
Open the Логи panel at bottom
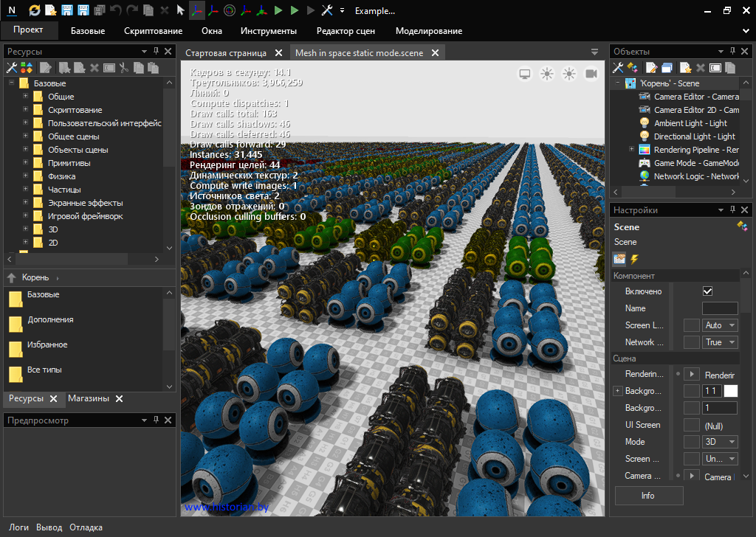pyautogui.click(x=18, y=527)
